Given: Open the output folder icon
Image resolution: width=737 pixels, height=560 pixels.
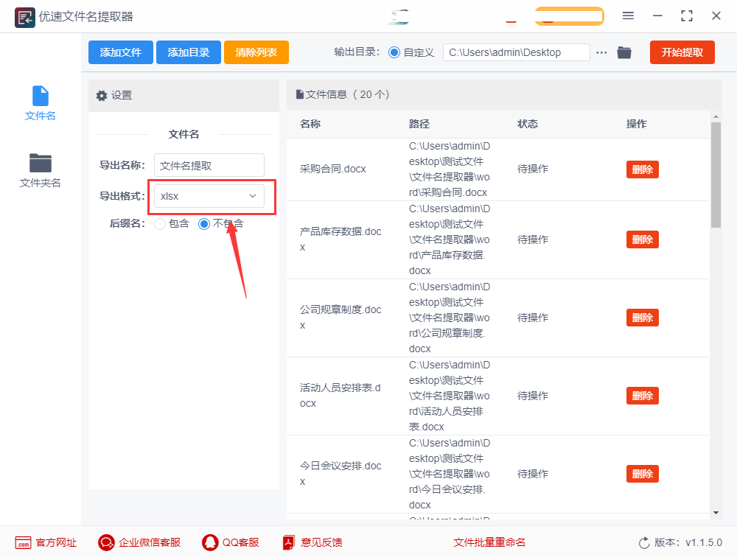Looking at the screenshot, I should point(624,52).
